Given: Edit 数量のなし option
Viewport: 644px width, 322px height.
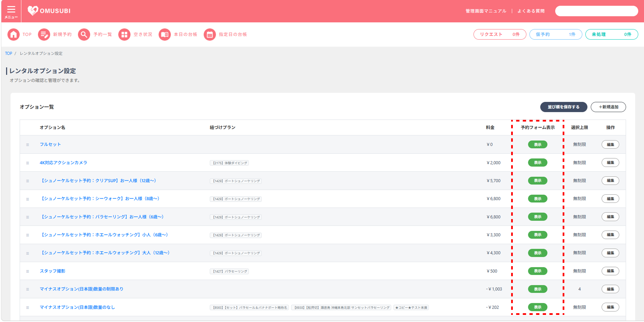Looking at the screenshot, I should pos(610,307).
